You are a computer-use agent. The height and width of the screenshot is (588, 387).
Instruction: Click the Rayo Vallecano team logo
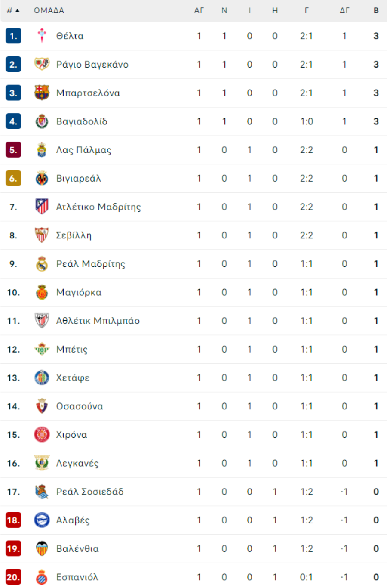coord(42,64)
